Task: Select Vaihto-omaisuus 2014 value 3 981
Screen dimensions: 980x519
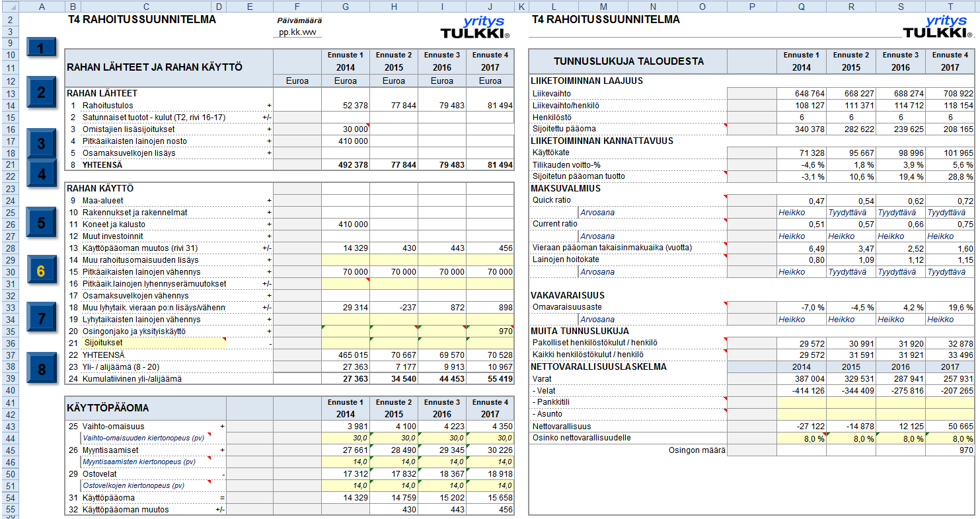Action: [x=346, y=426]
